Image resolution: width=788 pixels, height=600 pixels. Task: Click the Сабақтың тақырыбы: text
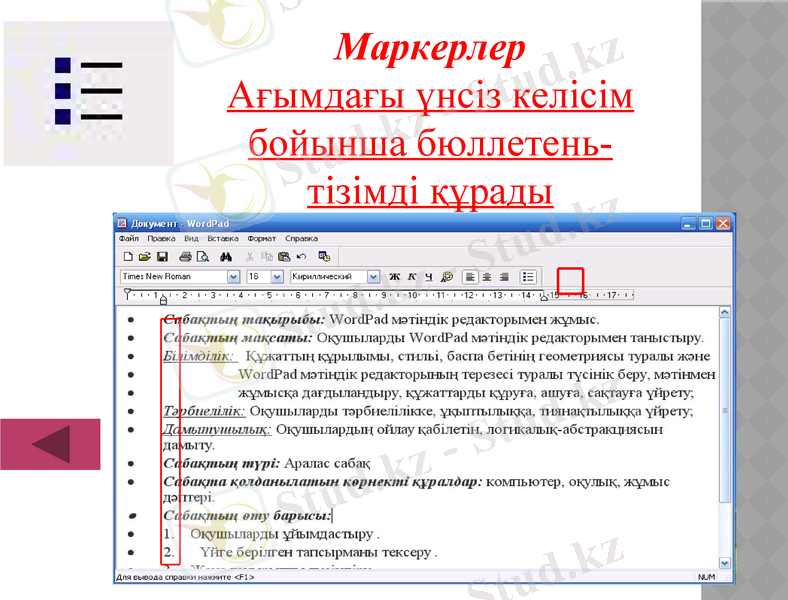tap(244, 320)
